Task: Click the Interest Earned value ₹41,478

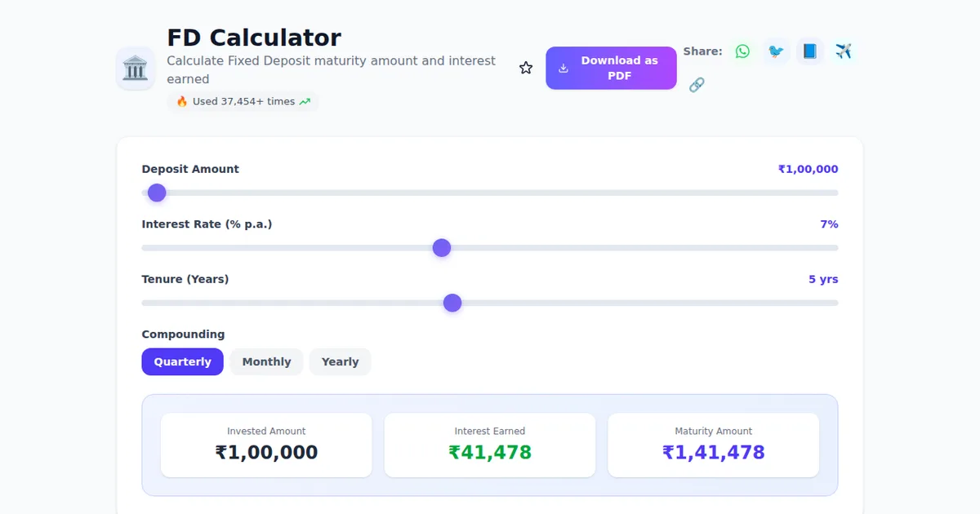Action: pyautogui.click(x=490, y=451)
